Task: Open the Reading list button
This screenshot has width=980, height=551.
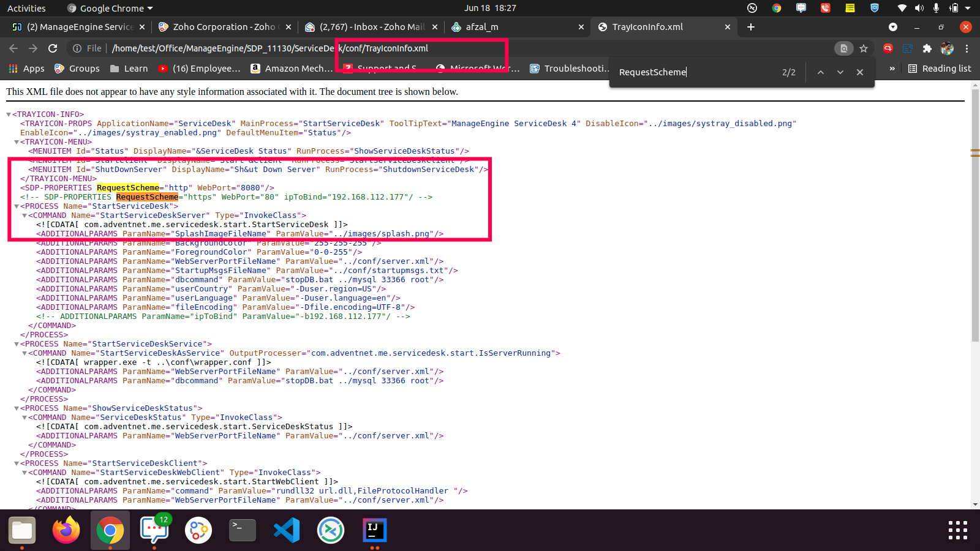Action: coord(940,69)
